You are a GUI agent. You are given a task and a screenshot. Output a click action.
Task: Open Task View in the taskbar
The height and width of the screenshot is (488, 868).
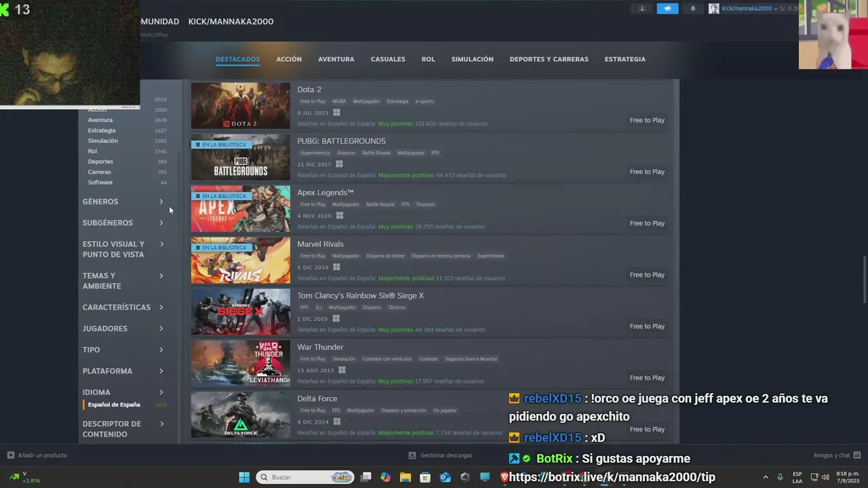(366, 477)
